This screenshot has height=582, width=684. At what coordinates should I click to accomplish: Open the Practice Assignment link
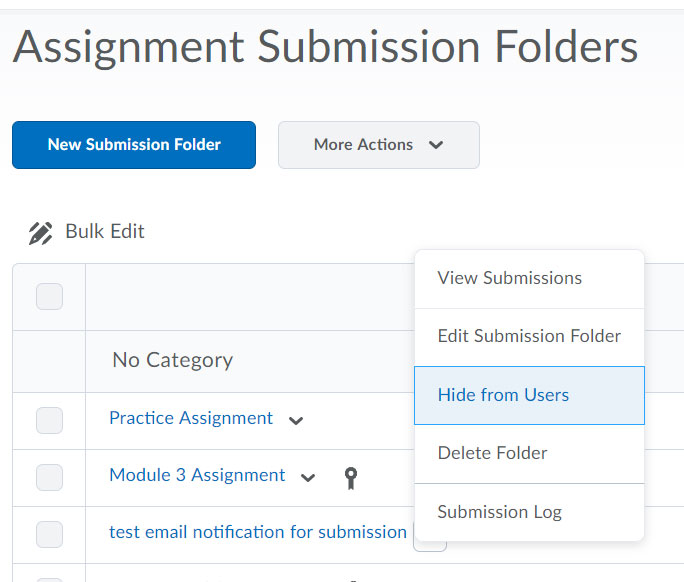[191, 418]
